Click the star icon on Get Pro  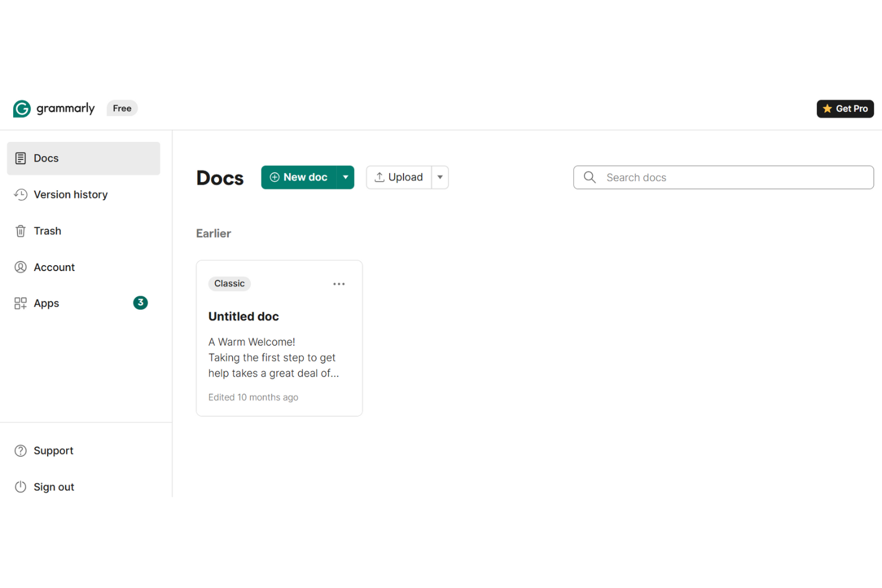(x=827, y=108)
